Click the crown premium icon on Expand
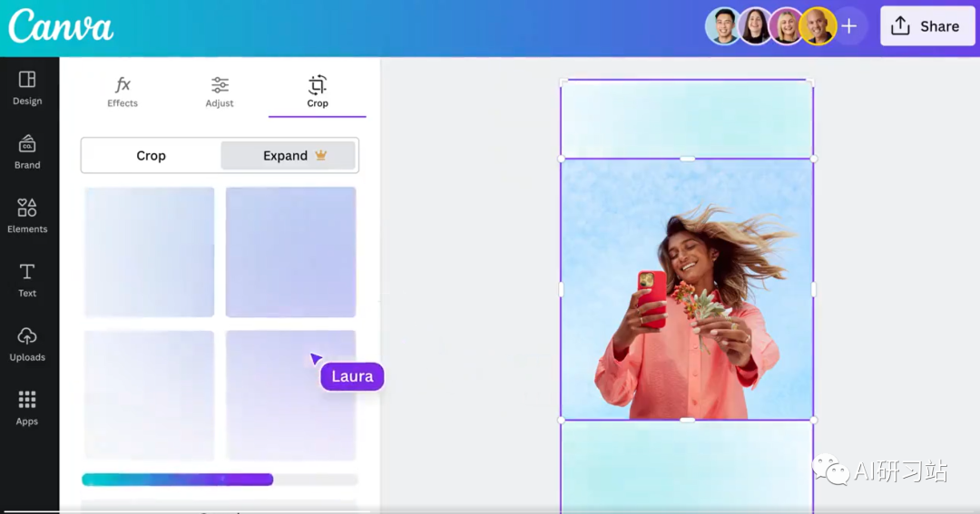980x514 pixels. (320, 155)
